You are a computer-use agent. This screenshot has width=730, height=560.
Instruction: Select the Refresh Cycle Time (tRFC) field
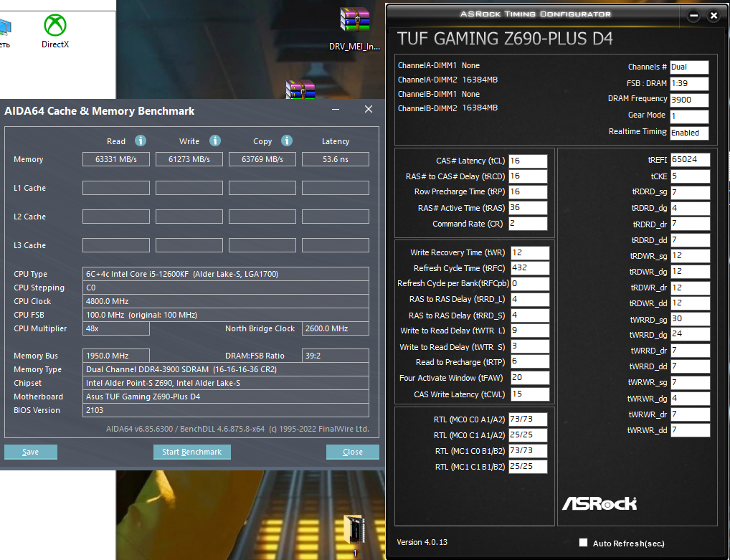[530, 268]
